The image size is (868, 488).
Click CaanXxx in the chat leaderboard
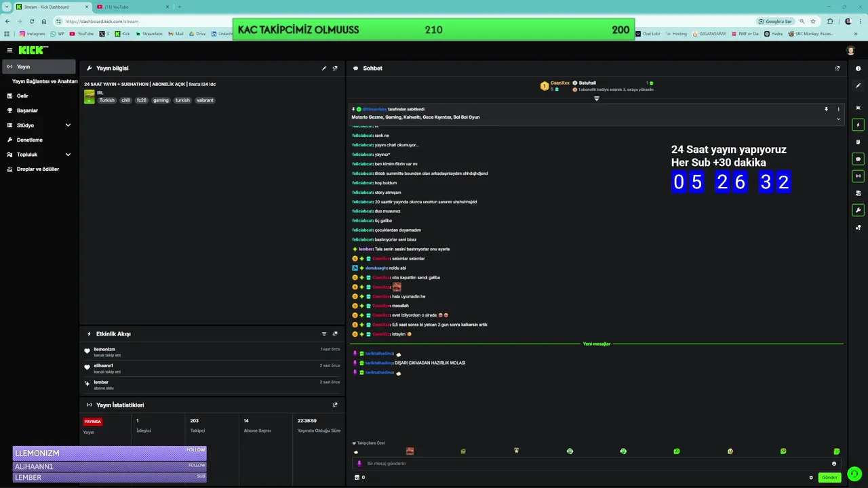click(x=560, y=83)
